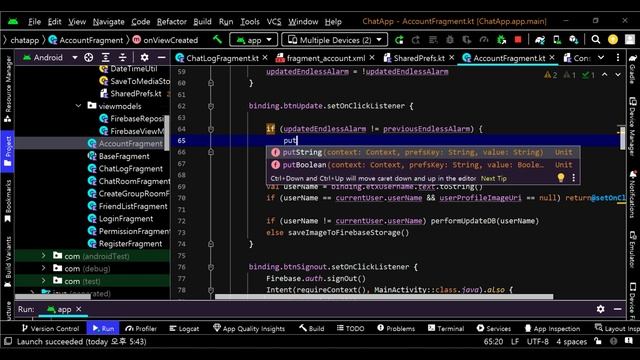Toggle fold marker at line 62
The width and height of the screenshot is (640, 360).
[x=211, y=106]
